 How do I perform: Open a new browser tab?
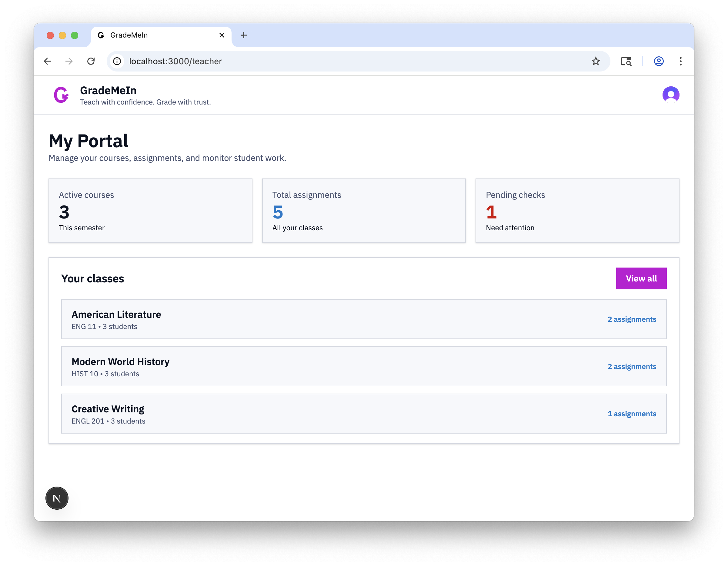pos(244,35)
